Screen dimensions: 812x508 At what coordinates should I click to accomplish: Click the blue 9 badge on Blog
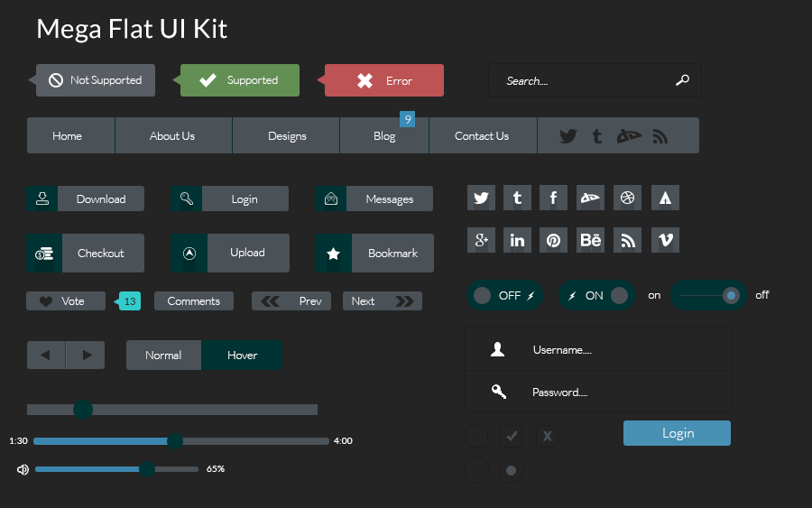(408, 120)
